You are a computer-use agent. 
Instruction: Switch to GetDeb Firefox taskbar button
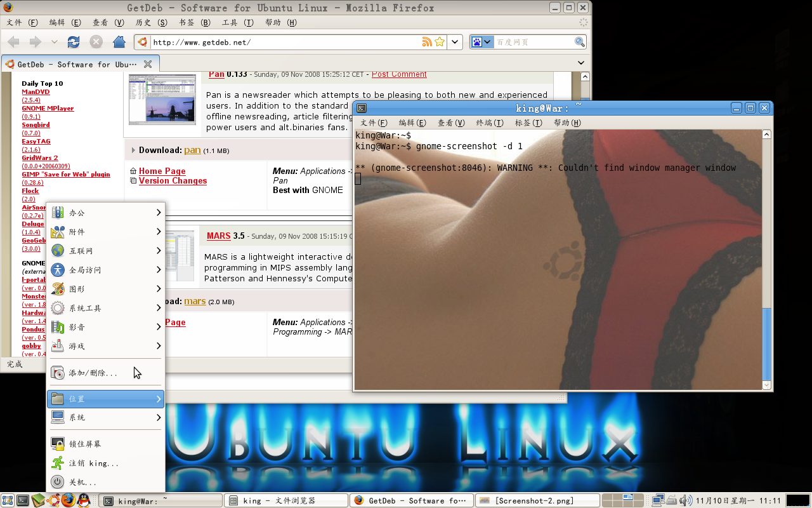point(412,500)
